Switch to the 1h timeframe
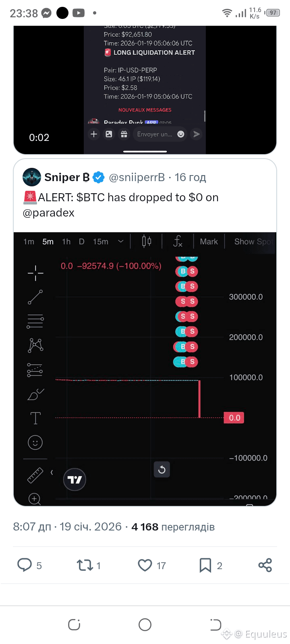 [66, 242]
